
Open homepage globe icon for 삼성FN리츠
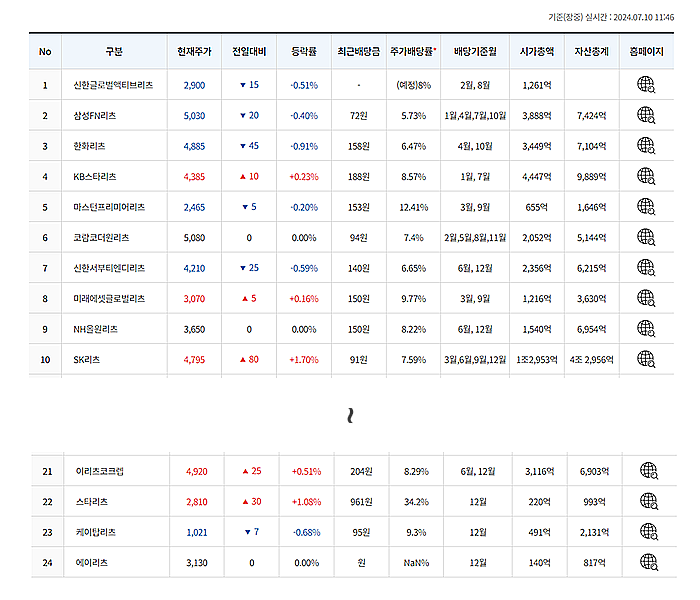[646, 115]
